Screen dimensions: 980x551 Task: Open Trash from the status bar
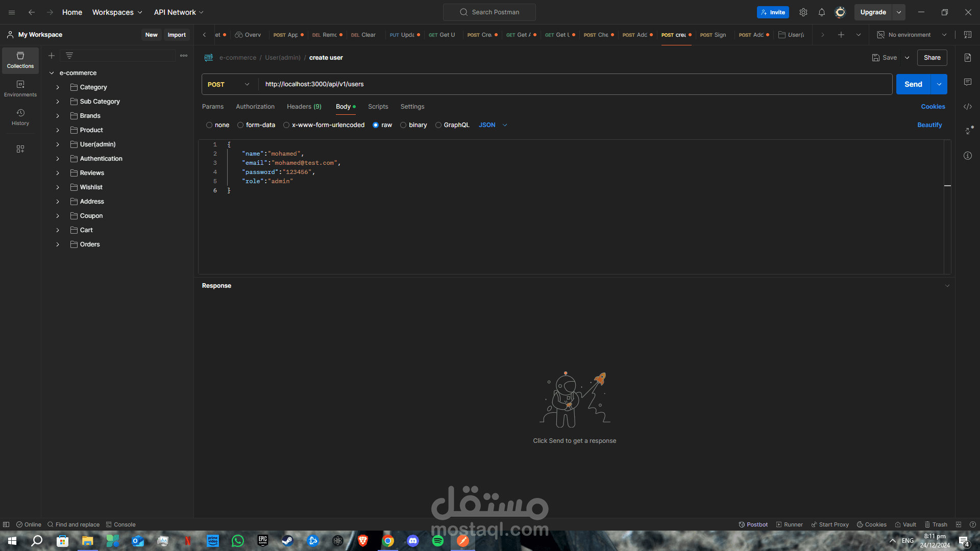(936, 524)
